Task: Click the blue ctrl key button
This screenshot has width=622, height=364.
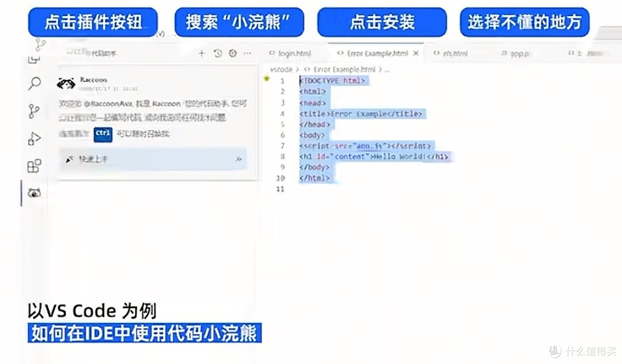Action: coord(103,134)
